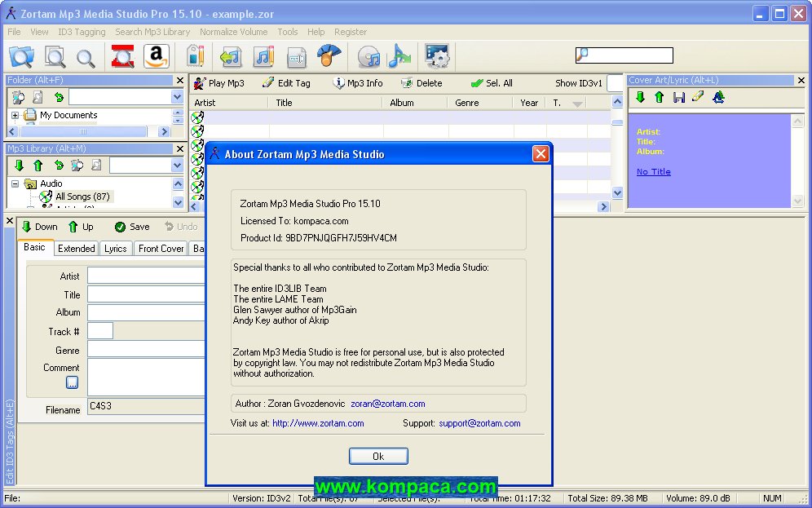The width and height of the screenshot is (812, 508).
Task: Click green up arrow in Cover Art panel
Action: [x=660, y=97]
